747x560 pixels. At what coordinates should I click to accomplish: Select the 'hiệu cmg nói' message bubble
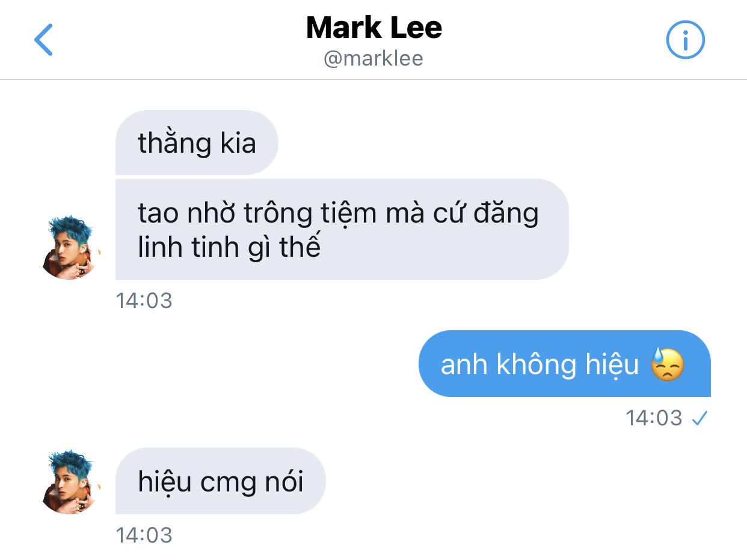tap(220, 481)
